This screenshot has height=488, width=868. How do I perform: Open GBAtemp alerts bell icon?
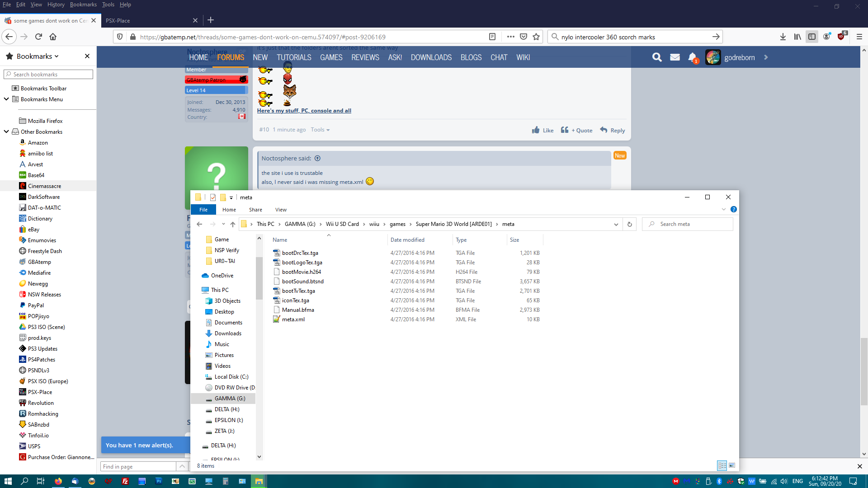coord(693,57)
